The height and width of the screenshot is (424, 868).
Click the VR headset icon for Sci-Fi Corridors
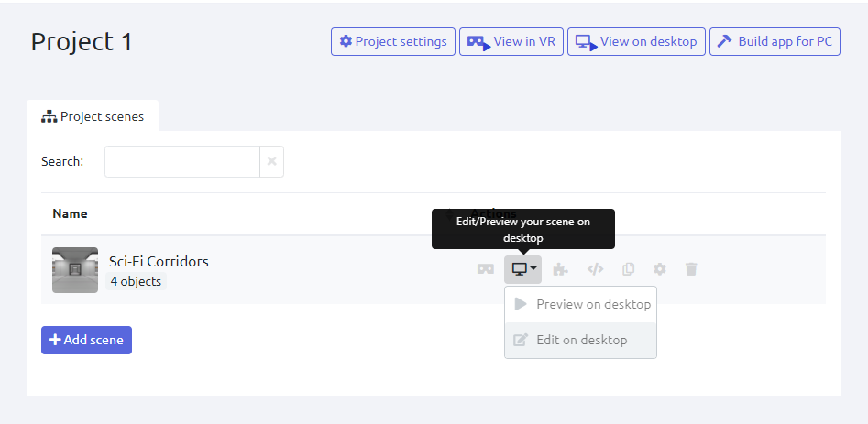click(x=486, y=269)
